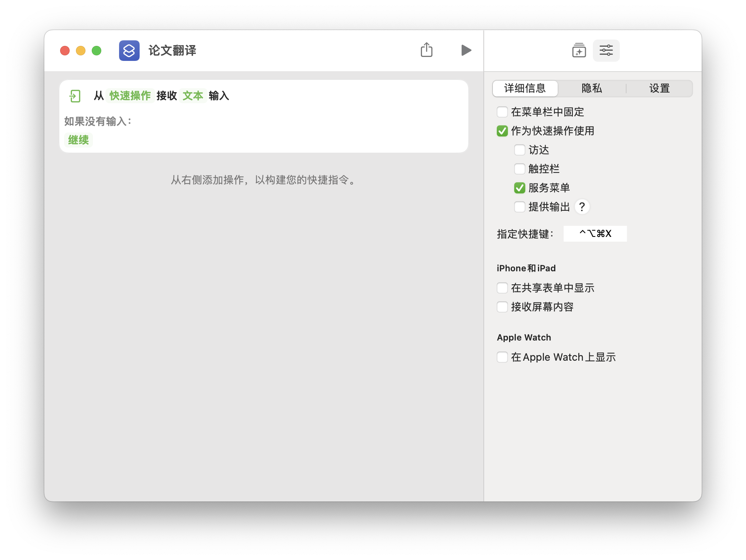Screen dimensions: 746x560
Task: Enable 接收屏幕内容 checkbox
Action: [x=502, y=307]
